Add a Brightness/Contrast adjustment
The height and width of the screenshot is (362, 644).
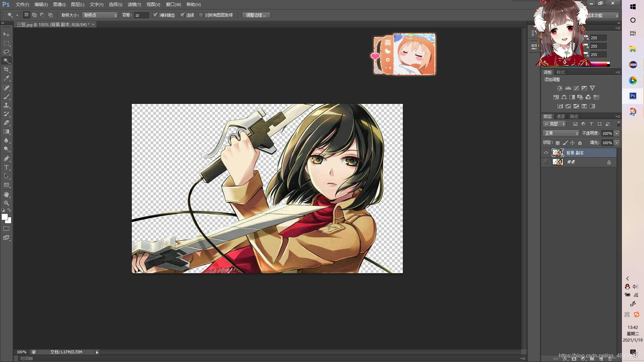click(560, 88)
